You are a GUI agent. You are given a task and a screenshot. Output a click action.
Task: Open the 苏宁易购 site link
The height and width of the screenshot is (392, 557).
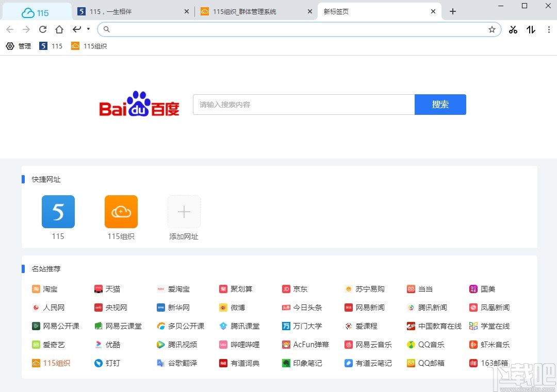(365, 289)
